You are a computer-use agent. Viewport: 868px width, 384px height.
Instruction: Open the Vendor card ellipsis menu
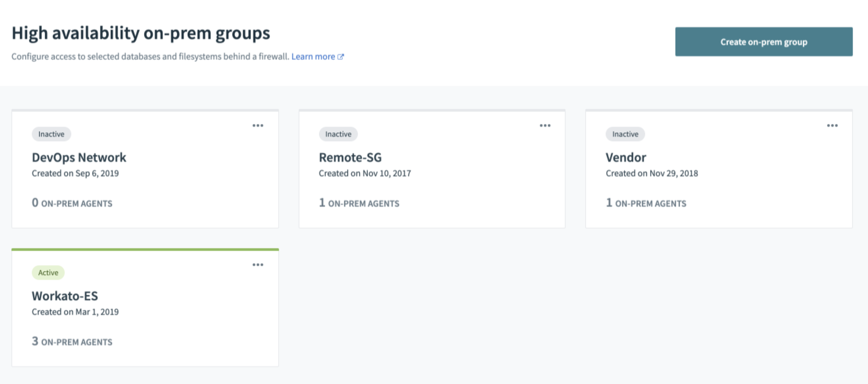pyautogui.click(x=832, y=126)
